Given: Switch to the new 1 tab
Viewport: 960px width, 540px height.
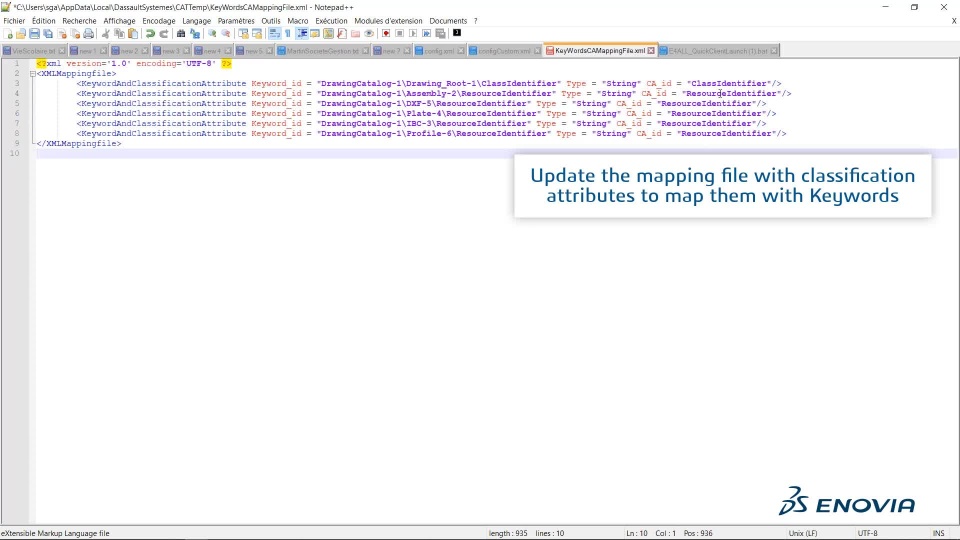Looking at the screenshot, I should [88, 51].
